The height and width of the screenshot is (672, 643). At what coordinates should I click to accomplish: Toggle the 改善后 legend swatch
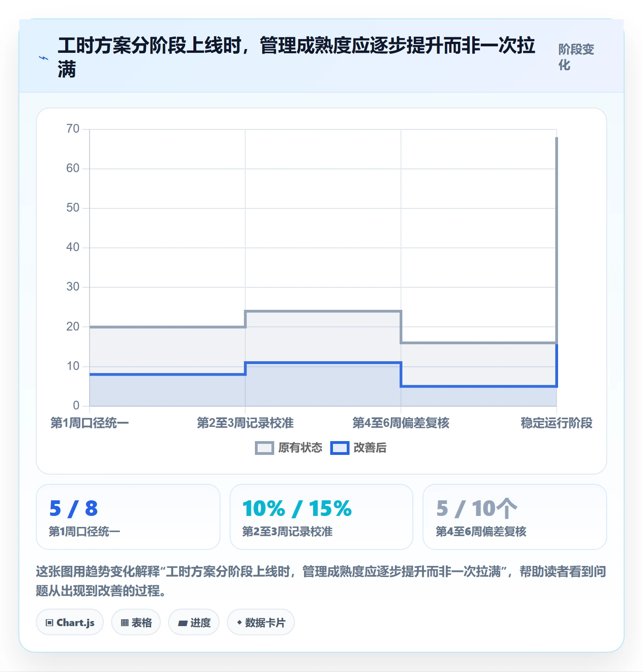click(x=340, y=448)
